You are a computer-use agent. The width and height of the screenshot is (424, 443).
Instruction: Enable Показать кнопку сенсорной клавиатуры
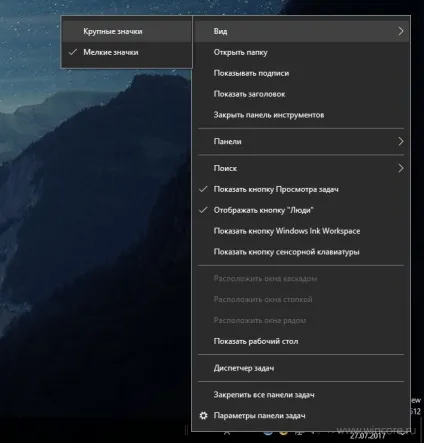[301, 252]
